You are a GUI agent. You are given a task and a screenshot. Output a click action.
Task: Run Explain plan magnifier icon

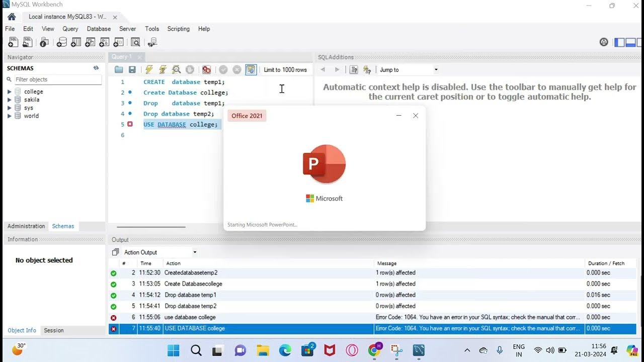(x=176, y=70)
